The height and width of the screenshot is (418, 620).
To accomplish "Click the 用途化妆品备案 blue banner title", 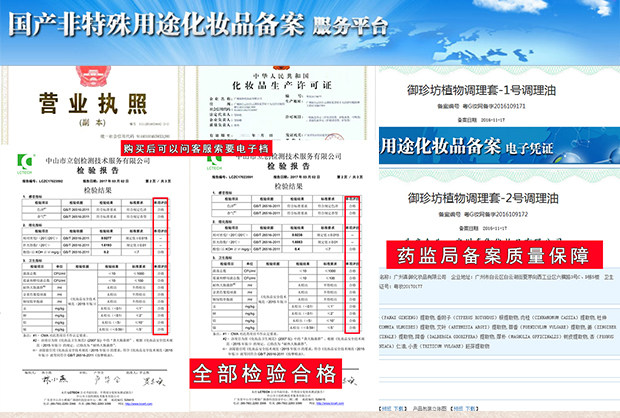I will tap(440, 146).
